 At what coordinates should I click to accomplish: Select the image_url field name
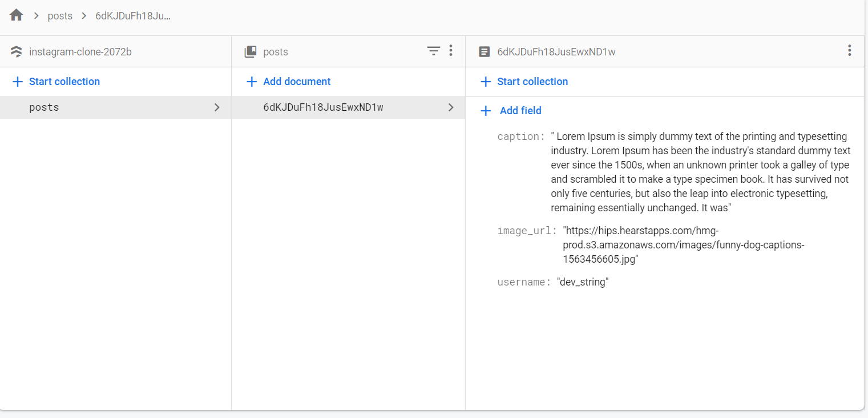[527, 231]
